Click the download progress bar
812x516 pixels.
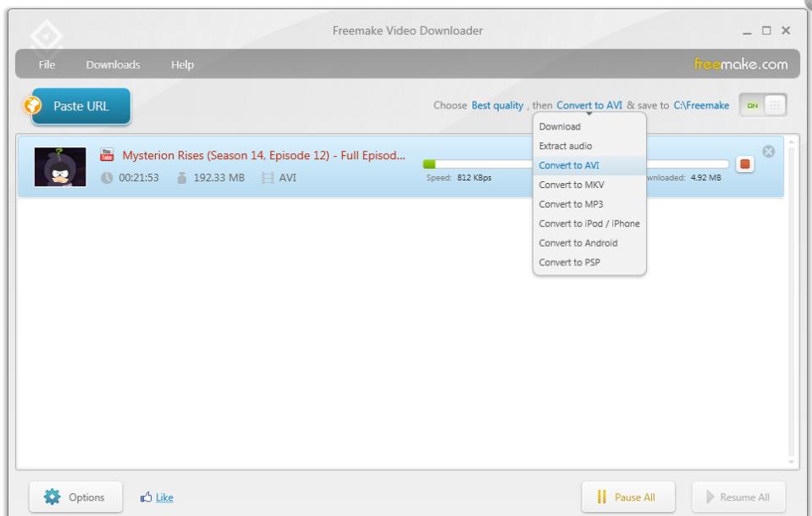(x=576, y=164)
